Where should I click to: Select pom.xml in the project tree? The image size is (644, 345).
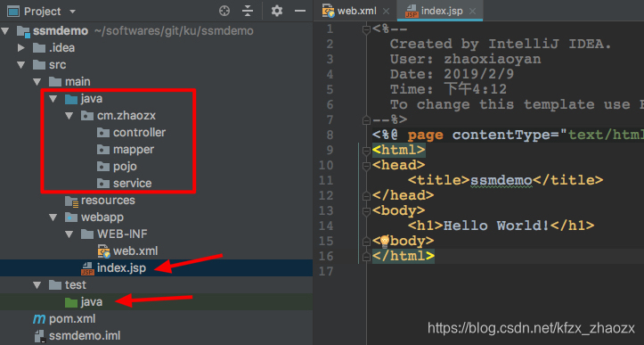72,318
